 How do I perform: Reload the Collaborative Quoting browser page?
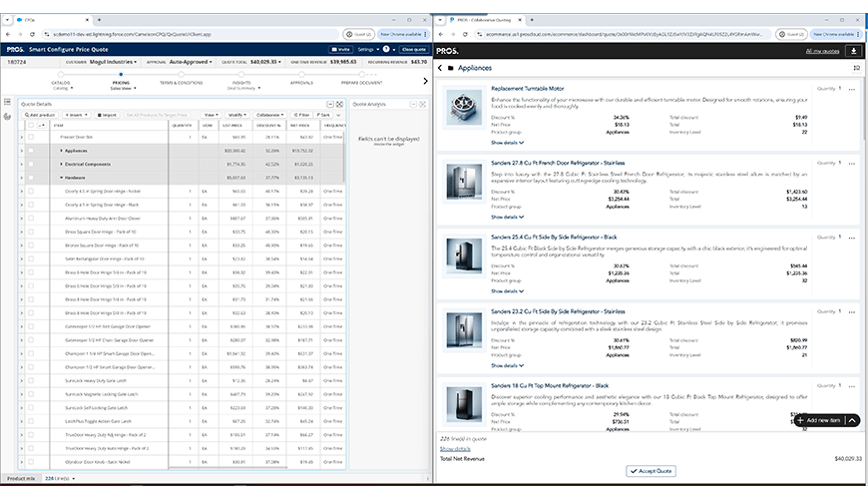pos(465,34)
